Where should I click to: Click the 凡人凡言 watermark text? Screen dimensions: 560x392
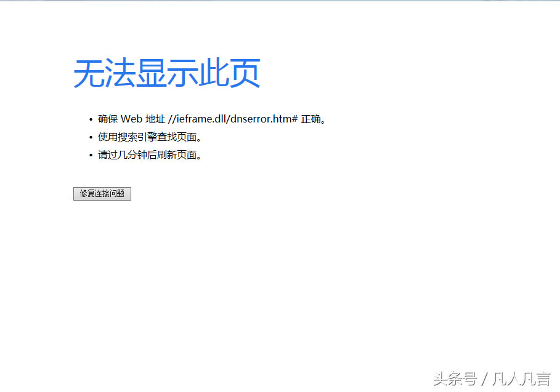[523, 379]
